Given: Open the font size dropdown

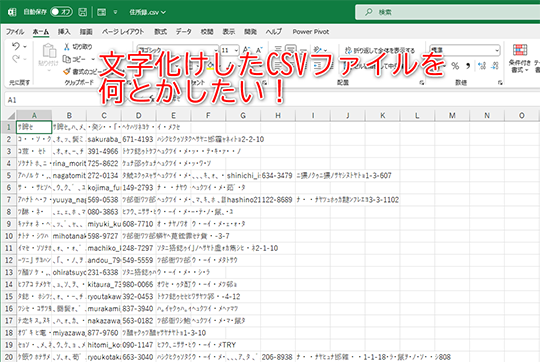Looking at the screenshot, I should click(x=236, y=51).
